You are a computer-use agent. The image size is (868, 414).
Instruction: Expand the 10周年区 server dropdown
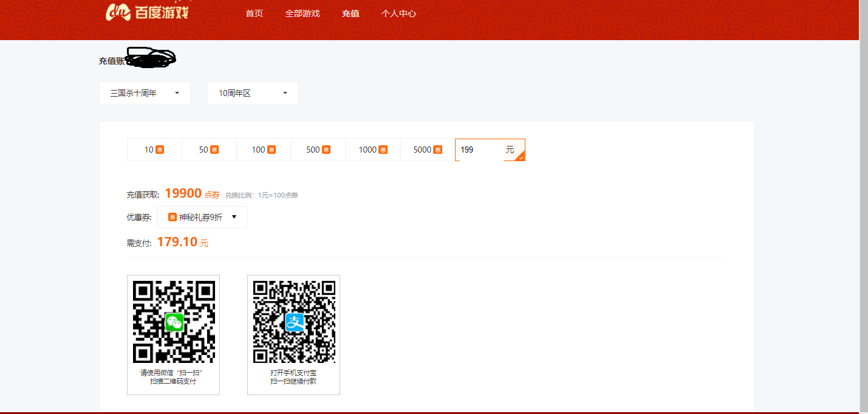253,93
